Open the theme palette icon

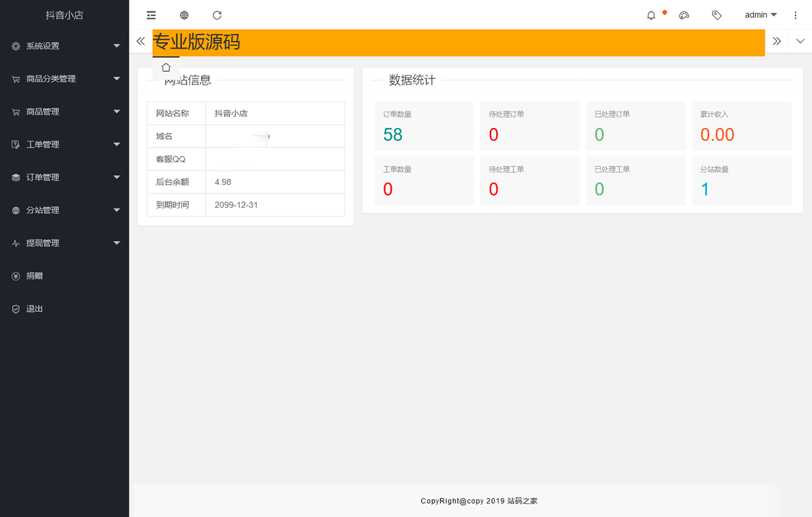click(x=684, y=15)
